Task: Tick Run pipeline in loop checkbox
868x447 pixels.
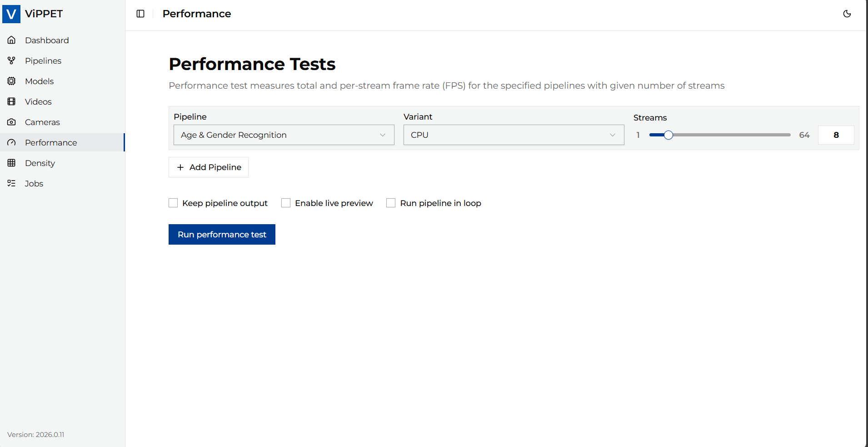Action: point(391,203)
